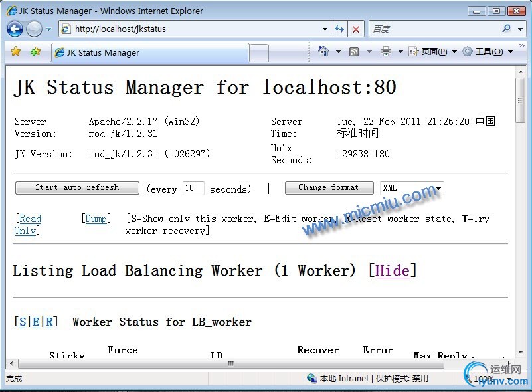Viewport: 532px width, 392px height.
Task: Refresh the page with the blue arrows icon
Action: click(339, 29)
